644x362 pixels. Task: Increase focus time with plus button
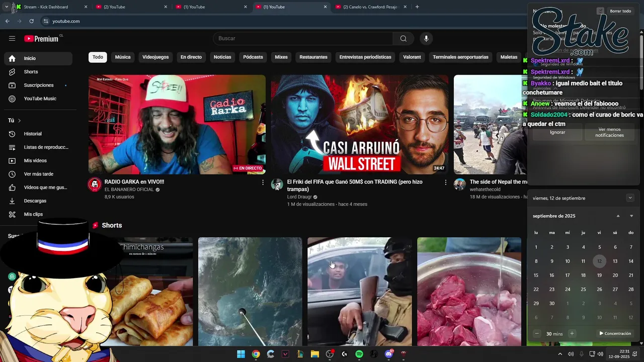pyautogui.click(x=572, y=333)
